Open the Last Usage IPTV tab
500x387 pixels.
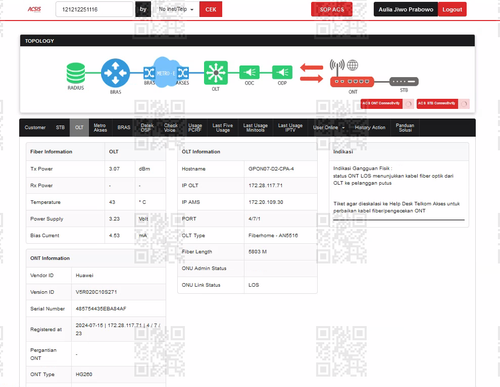(x=290, y=128)
